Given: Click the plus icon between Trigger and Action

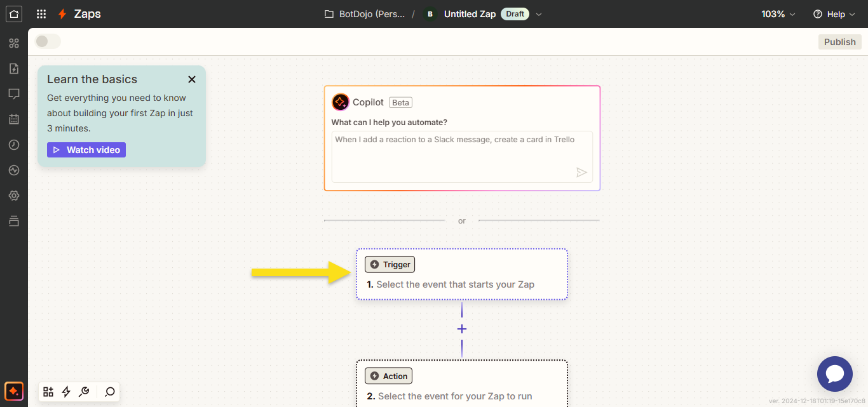Looking at the screenshot, I should point(462,329).
